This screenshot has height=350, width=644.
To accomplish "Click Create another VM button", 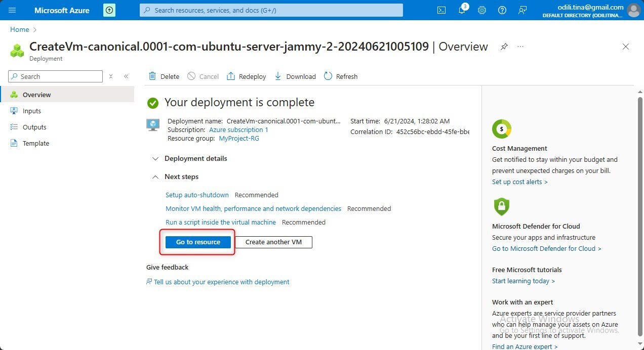I will [273, 242].
